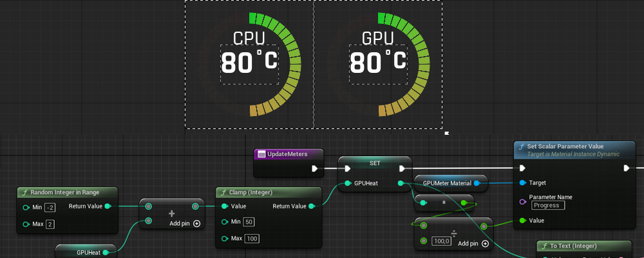Click the Progress parameter name field
This screenshot has width=644, height=258.
pyautogui.click(x=548, y=205)
